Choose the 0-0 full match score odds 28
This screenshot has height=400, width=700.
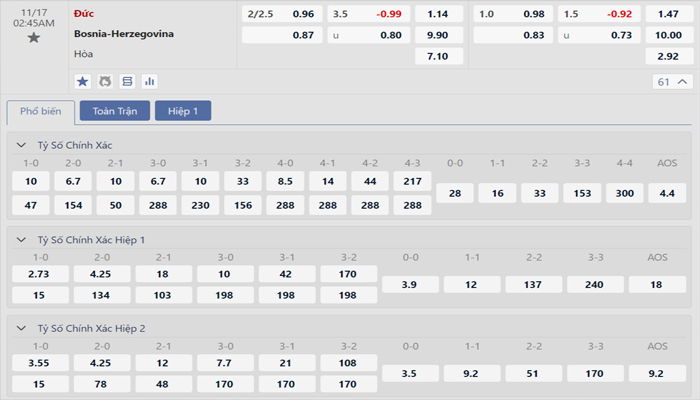[x=455, y=192]
